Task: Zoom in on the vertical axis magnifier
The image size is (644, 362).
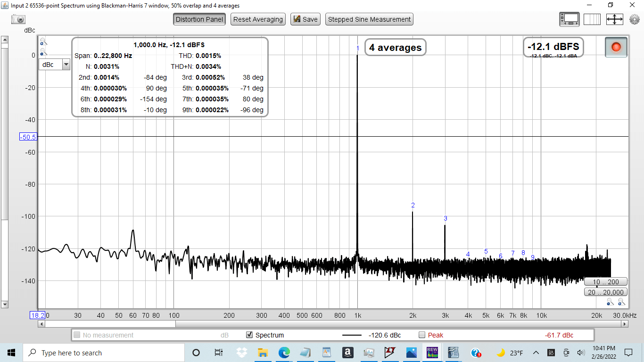Action: tap(43, 41)
